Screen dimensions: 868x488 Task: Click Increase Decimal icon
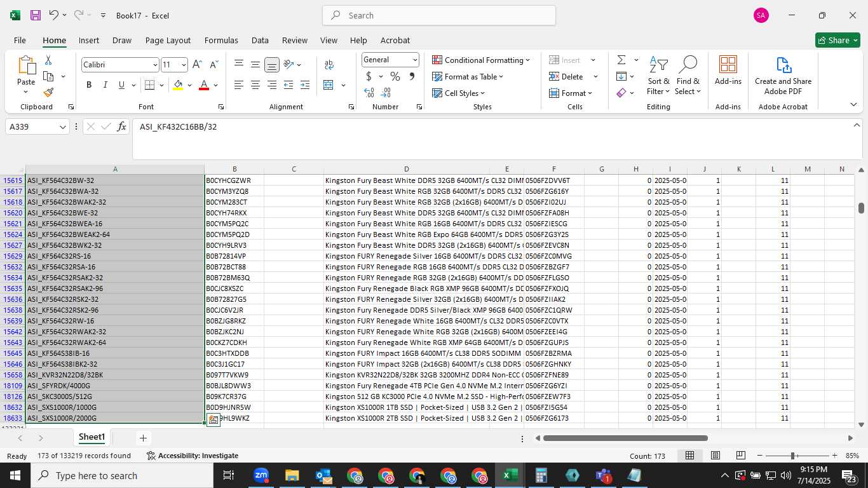[x=369, y=93]
